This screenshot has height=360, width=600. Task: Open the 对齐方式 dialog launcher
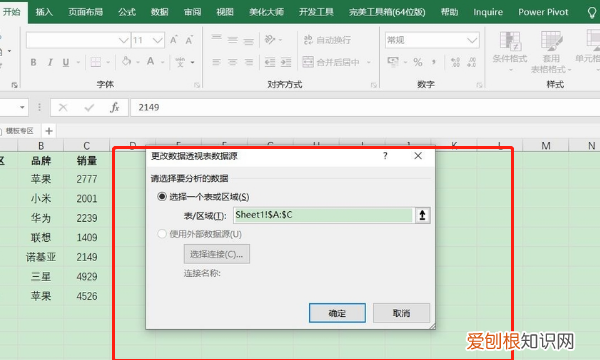coord(374,85)
